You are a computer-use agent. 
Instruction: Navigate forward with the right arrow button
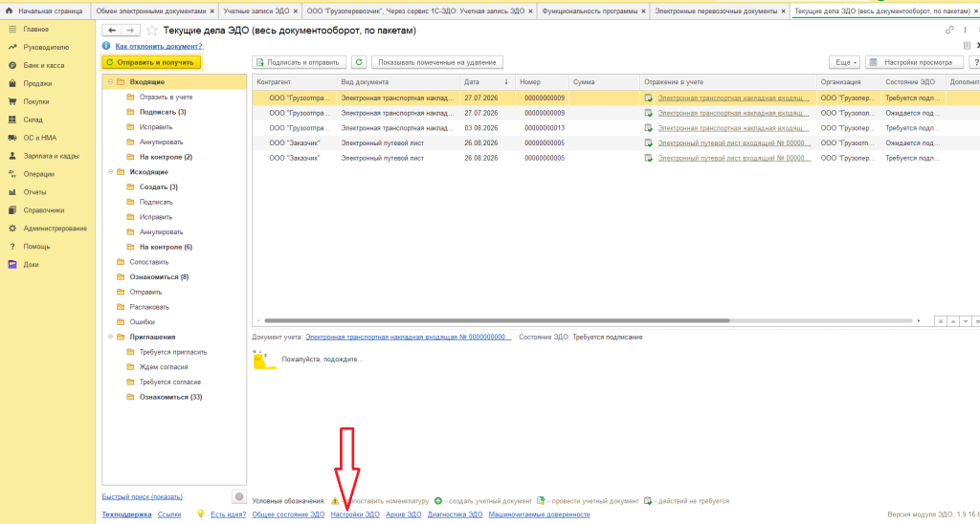[130, 30]
